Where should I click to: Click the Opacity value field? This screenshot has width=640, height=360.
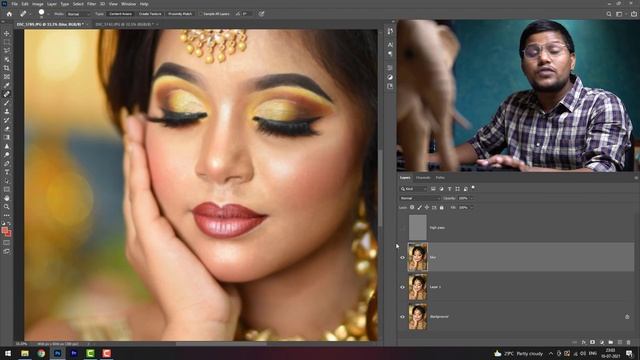coord(463,198)
